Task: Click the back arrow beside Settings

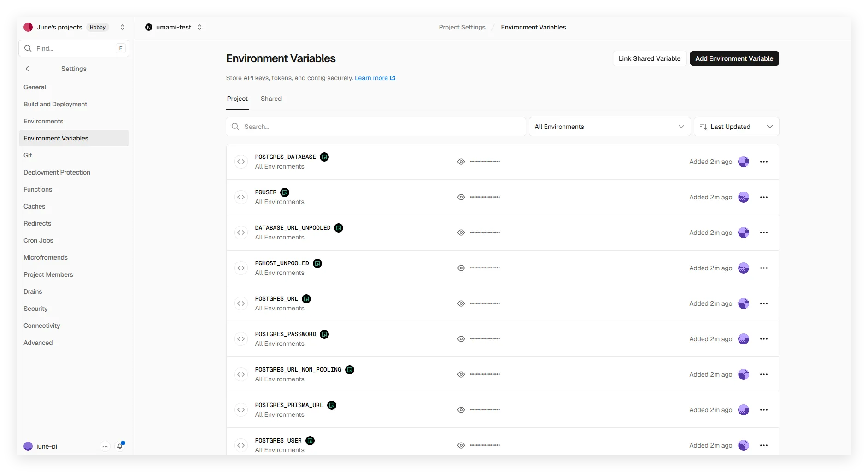Action: [28, 69]
